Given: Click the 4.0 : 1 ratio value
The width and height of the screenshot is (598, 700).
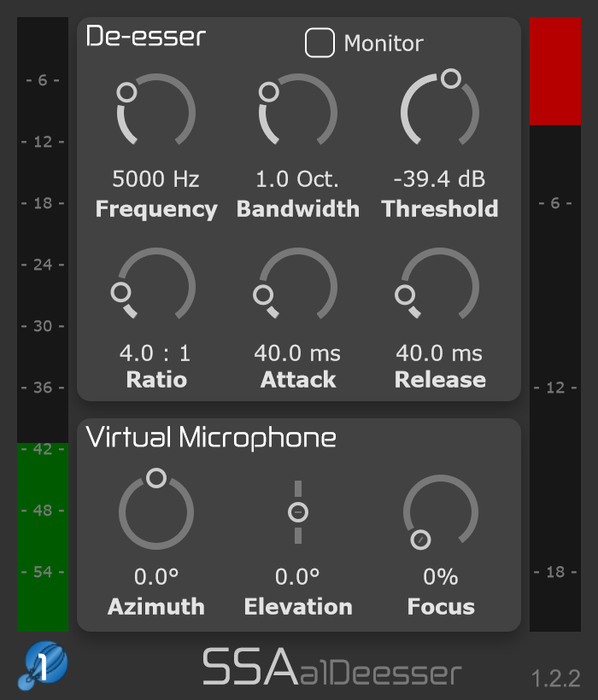Looking at the screenshot, I should click(x=155, y=353).
